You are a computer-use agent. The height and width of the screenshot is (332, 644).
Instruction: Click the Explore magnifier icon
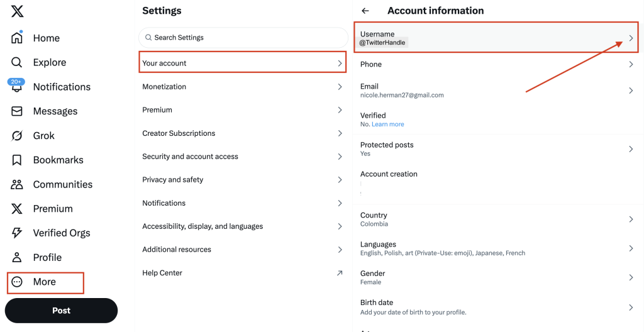[x=17, y=62]
